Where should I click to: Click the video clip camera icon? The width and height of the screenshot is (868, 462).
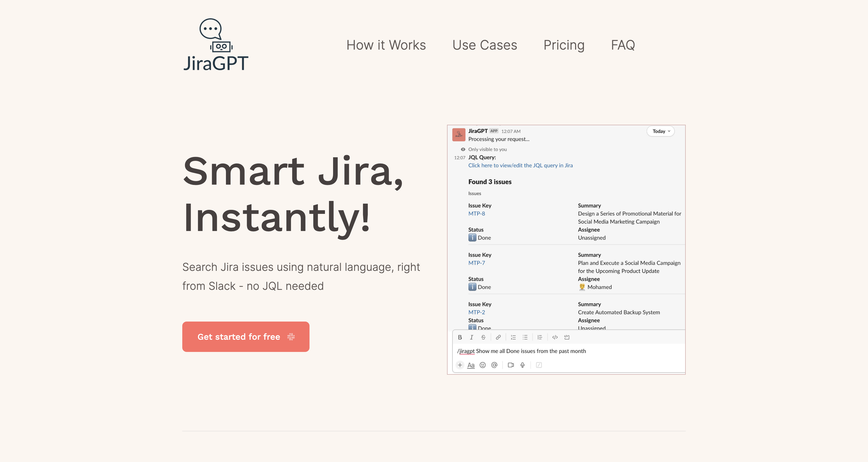[x=511, y=365]
